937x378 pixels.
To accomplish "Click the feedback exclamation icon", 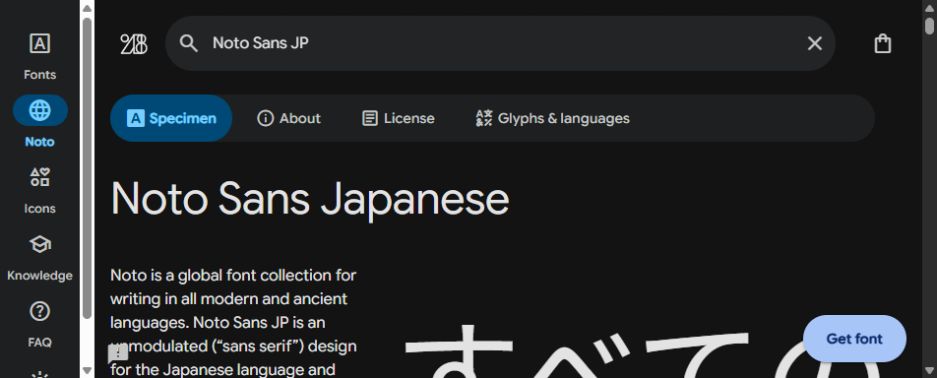I will [118, 353].
